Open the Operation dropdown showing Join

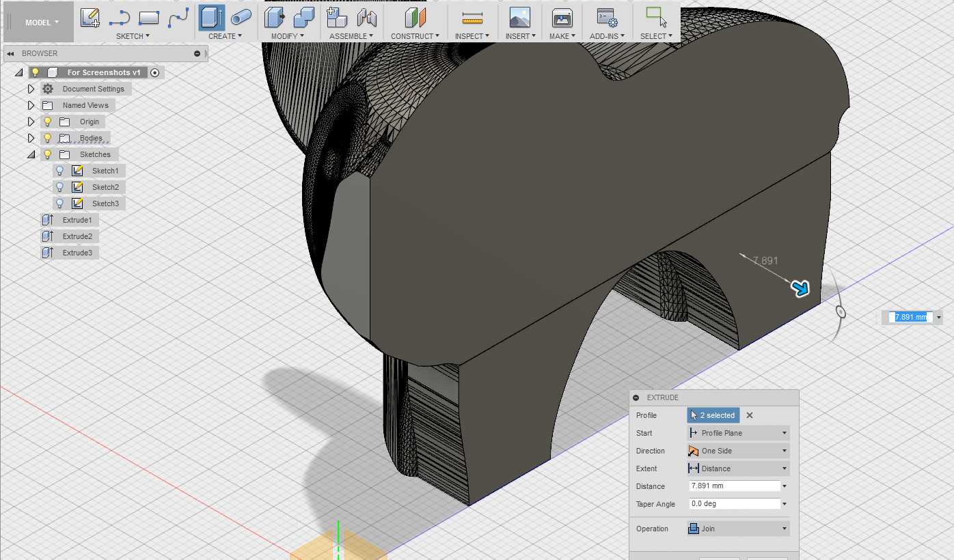tap(738, 529)
